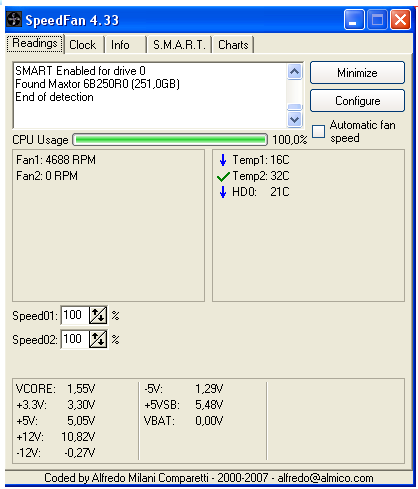Click the Speed02 percentage input field
This screenshot has width=418, height=489.
[75, 339]
